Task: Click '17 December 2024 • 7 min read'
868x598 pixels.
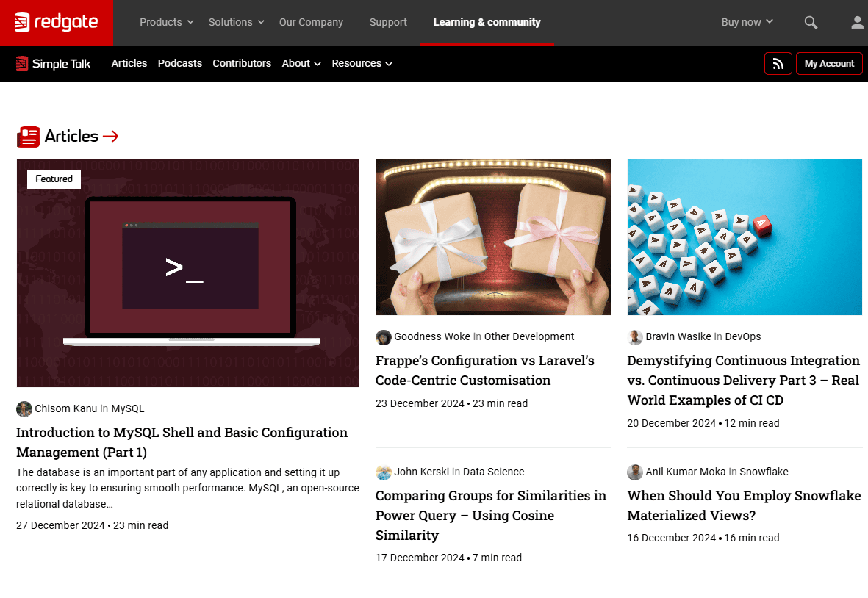Action: [x=448, y=558]
